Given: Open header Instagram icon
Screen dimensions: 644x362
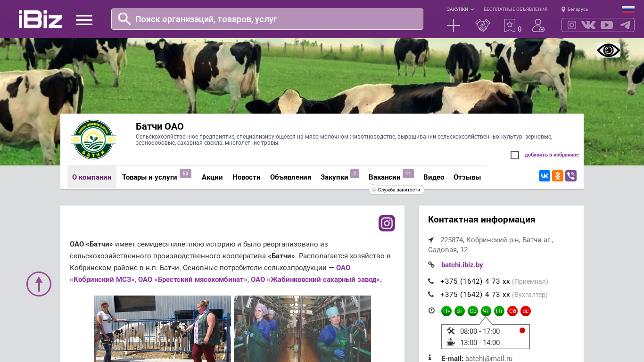Looking at the screenshot, I should click(x=572, y=25).
